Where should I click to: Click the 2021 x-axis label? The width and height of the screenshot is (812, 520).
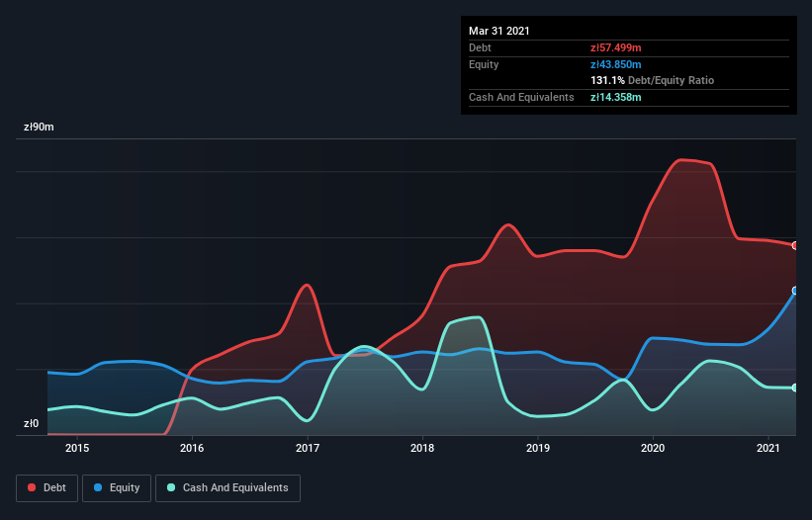tap(767, 448)
